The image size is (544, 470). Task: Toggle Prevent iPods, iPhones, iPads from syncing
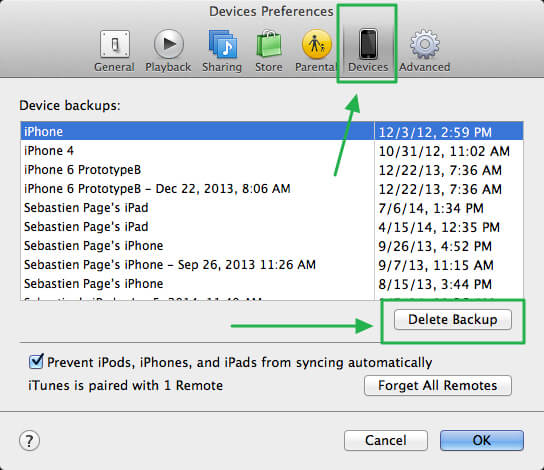36,362
